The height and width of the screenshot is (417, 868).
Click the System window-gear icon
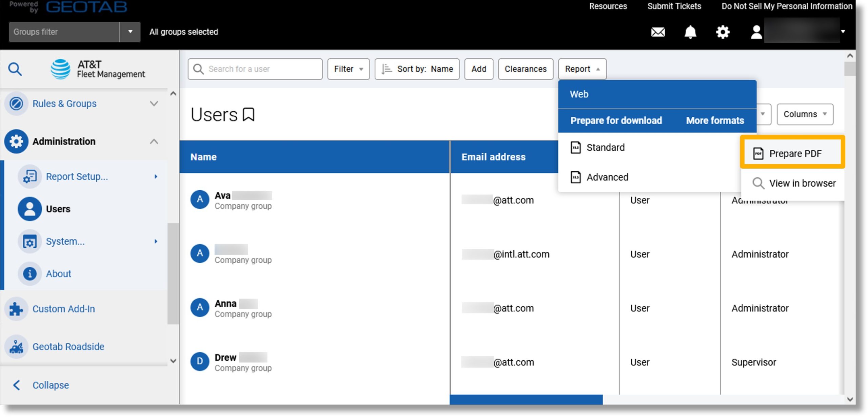(x=30, y=241)
